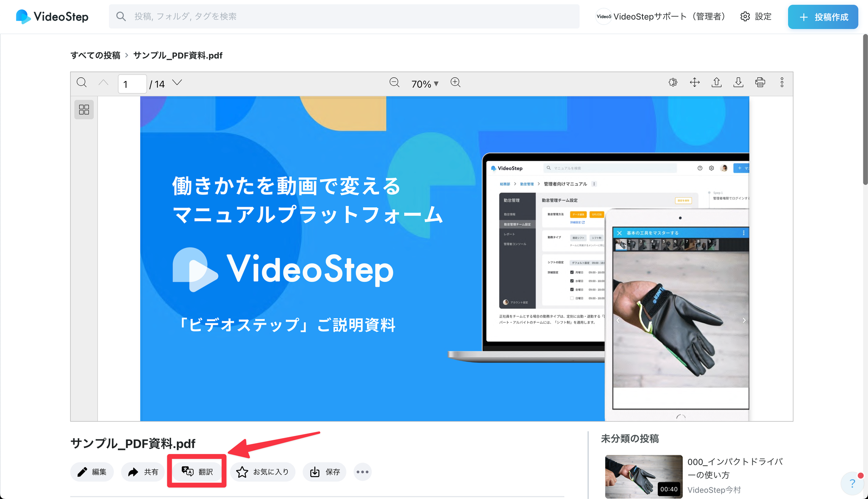Viewport: 868px width, 499px height.
Task: Go to すべての投稿 breadcrumb link
Action: pos(95,55)
